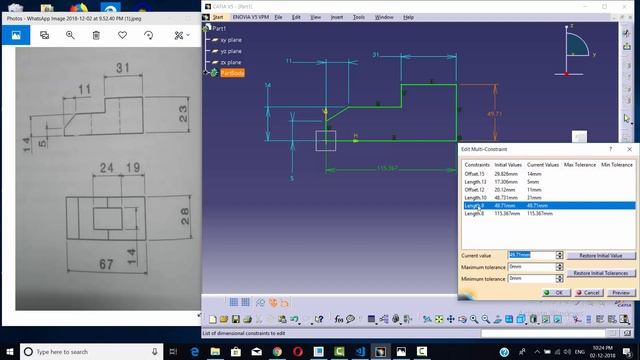Open the Tools menu

[359, 17]
